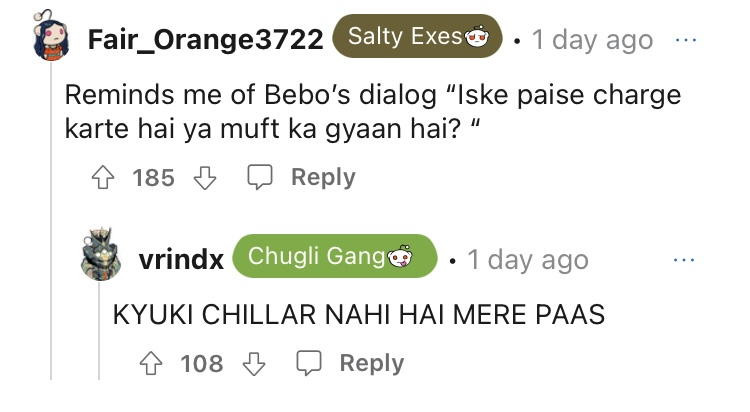Click the Salty Exes flair badge
Viewport: 750px width, 412px height.
click(418, 38)
